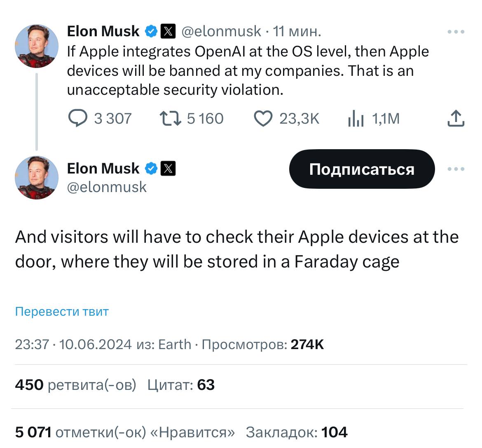Open the three-dot menu on the first tweet
The width and height of the screenshot is (482, 448).
[456, 32]
